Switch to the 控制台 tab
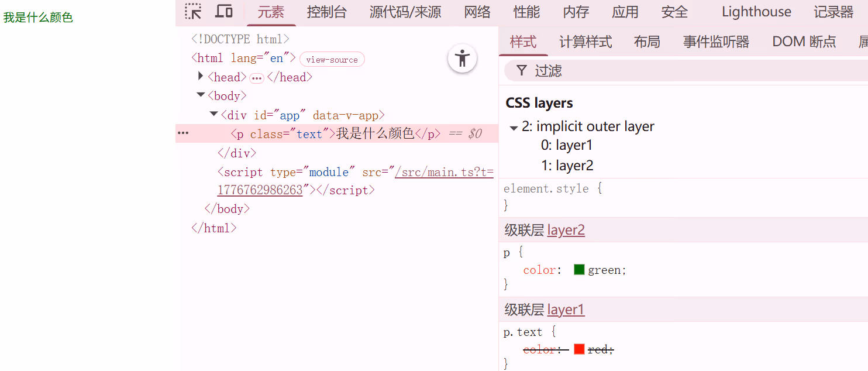This screenshot has height=371, width=868. pyautogui.click(x=327, y=12)
